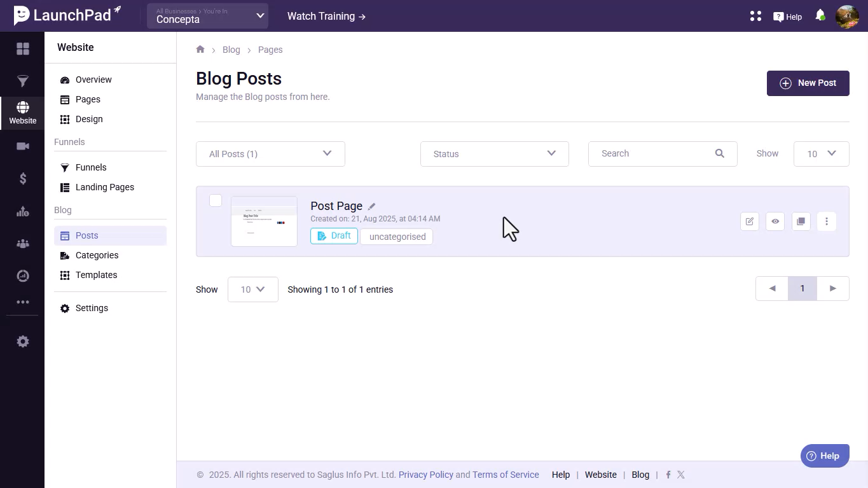Open Design in Website sidebar
Screen dimensions: 868x488
[88, 119]
